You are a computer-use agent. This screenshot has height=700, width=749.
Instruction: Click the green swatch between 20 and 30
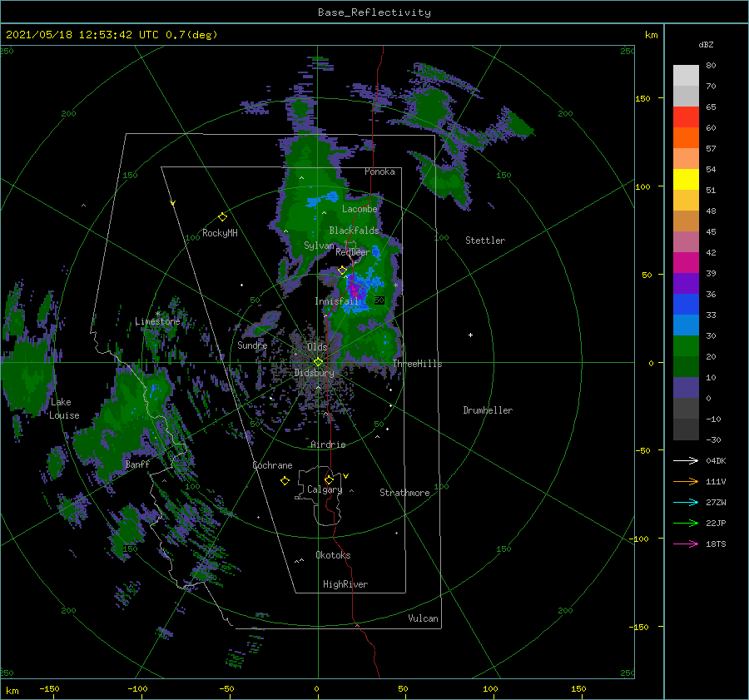pos(686,346)
